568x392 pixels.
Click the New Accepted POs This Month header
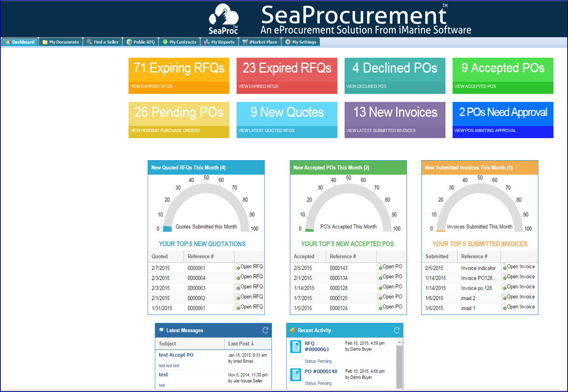click(x=349, y=168)
